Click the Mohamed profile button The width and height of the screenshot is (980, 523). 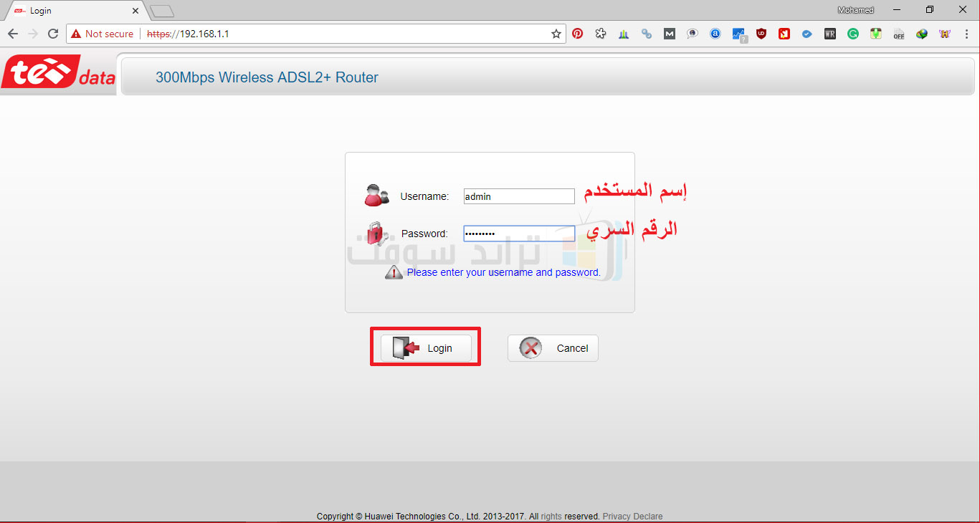[856, 10]
